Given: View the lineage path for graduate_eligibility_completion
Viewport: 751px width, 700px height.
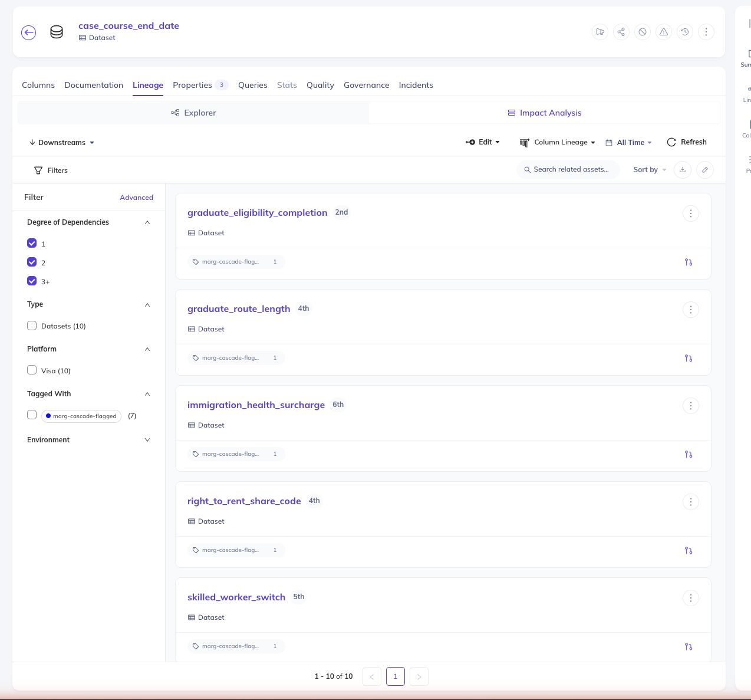Looking at the screenshot, I should [x=689, y=262].
